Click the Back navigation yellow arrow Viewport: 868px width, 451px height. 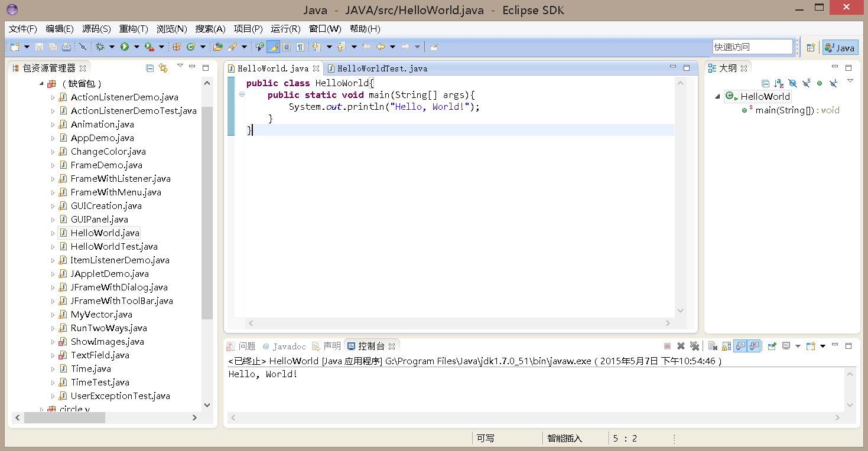[380, 47]
